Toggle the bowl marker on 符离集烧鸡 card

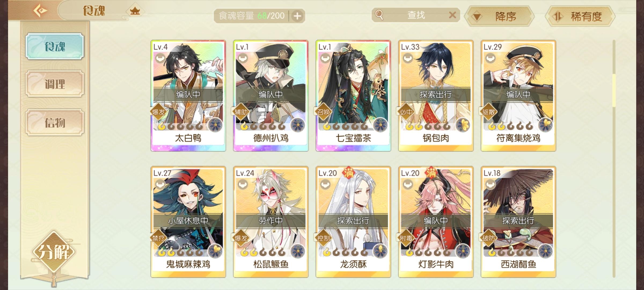[491, 58]
